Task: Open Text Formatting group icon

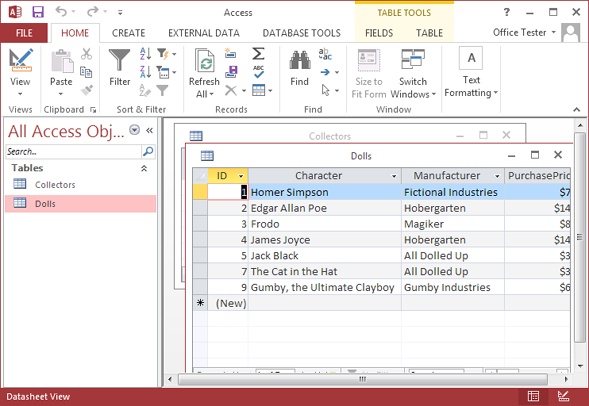Action: [471, 59]
